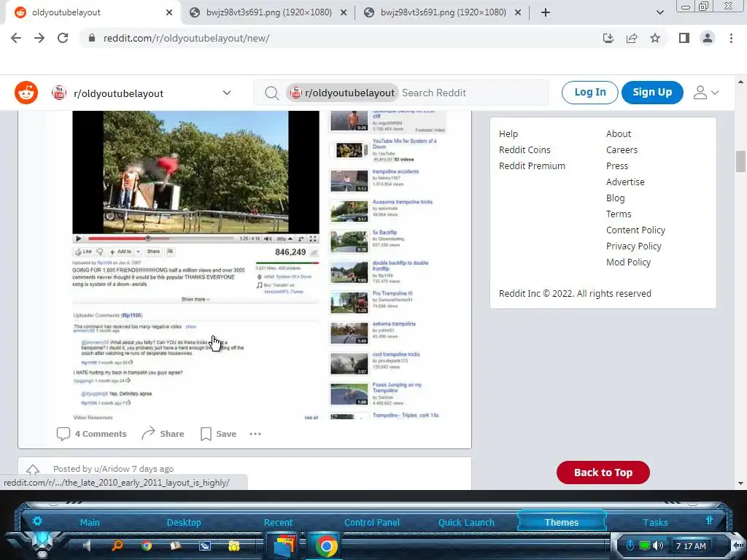Viewport: 747px width, 560px height.
Task: Open the Blog link
Action: tap(615, 198)
